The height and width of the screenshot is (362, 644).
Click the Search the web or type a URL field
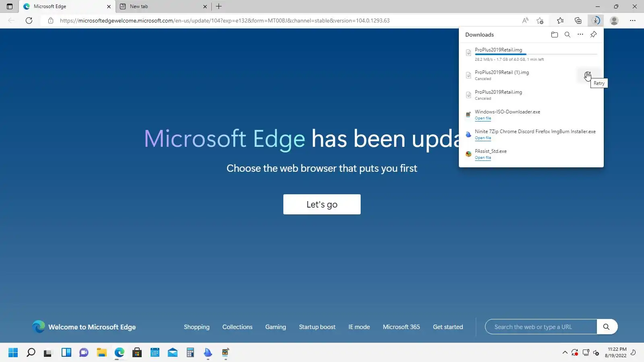tap(541, 327)
